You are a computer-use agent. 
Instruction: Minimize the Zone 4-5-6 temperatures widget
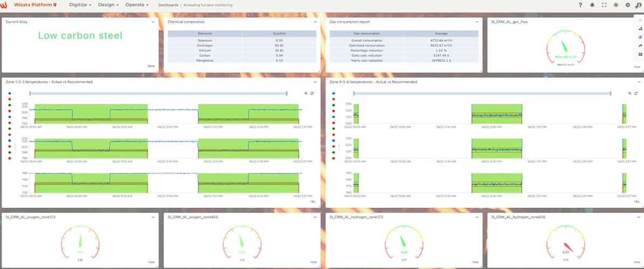coord(639,82)
